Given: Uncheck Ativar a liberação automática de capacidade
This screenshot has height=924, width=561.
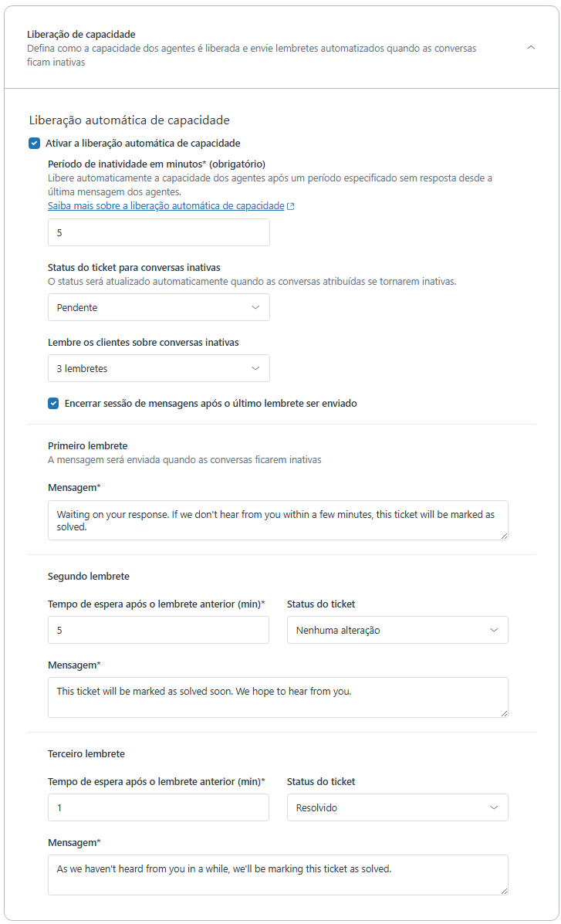Looking at the screenshot, I should tap(35, 143).
